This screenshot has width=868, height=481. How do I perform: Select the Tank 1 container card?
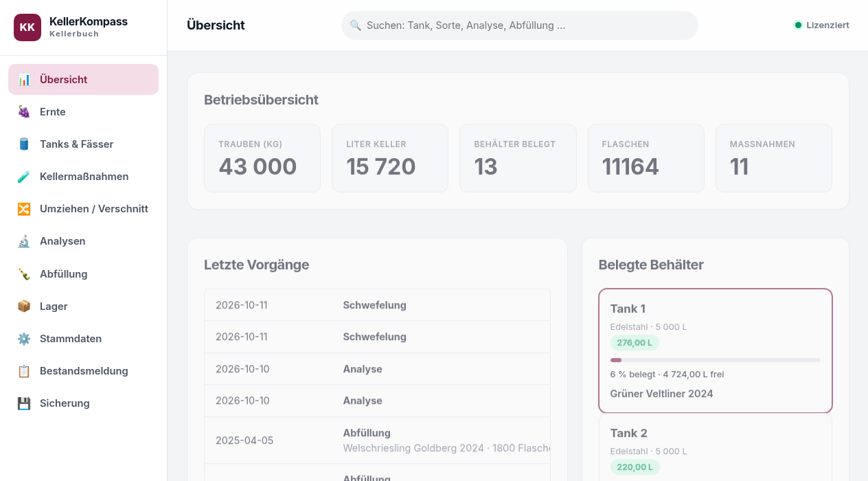(x=716, y=350)
